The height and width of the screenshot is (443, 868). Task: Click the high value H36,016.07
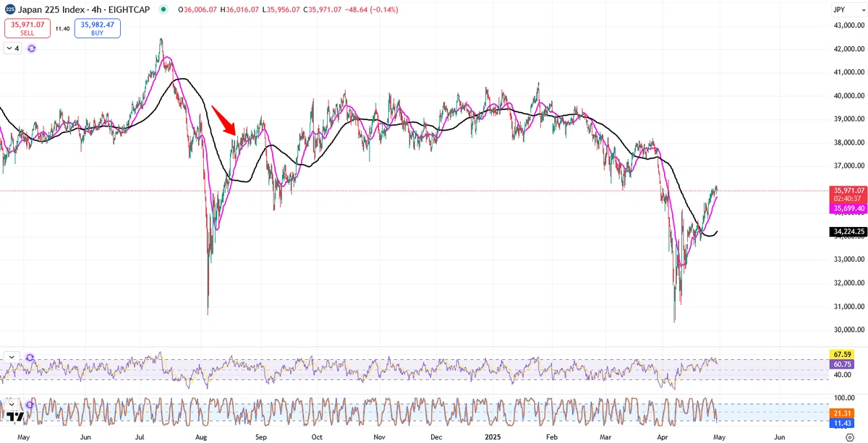241,10
